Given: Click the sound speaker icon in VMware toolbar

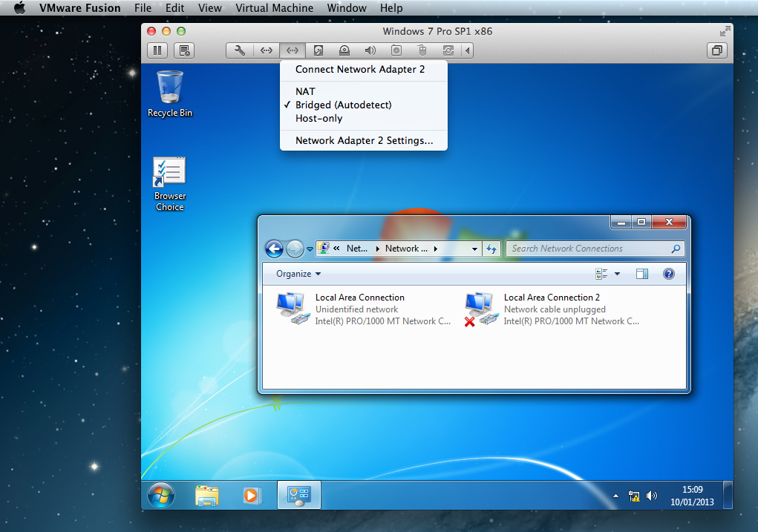Looking at the screenshot, I should pyautogui.click(x=370, y=50).
